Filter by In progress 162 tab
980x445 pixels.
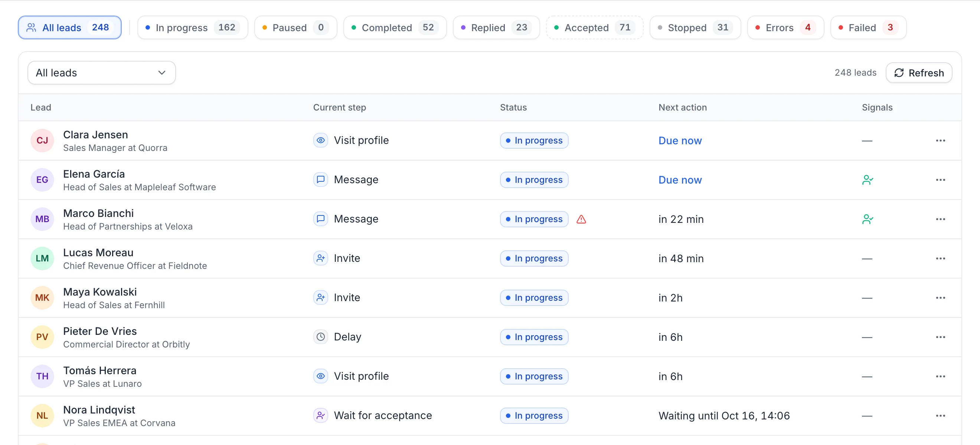pyautogui.click(x=193, y=27)
